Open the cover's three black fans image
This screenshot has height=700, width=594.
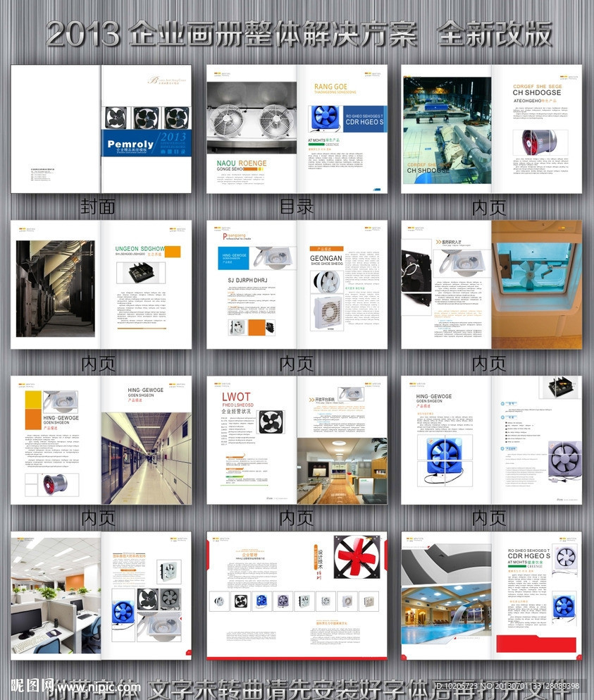click(x=147, y=118)
